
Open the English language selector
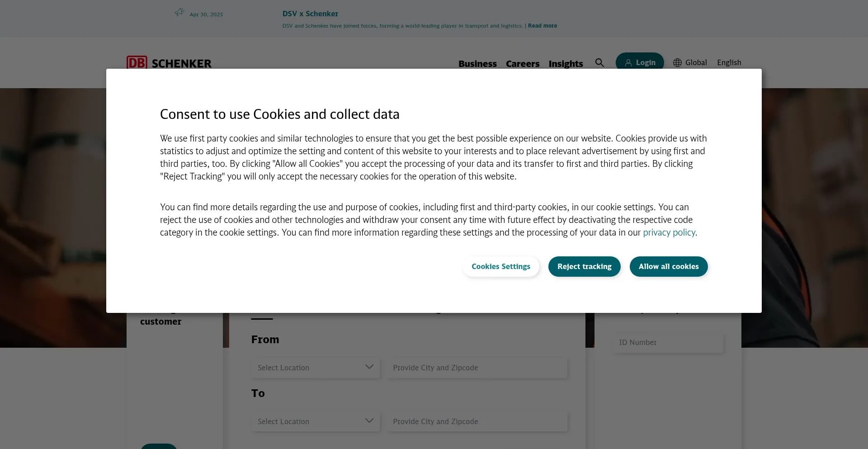click(729, 62)
